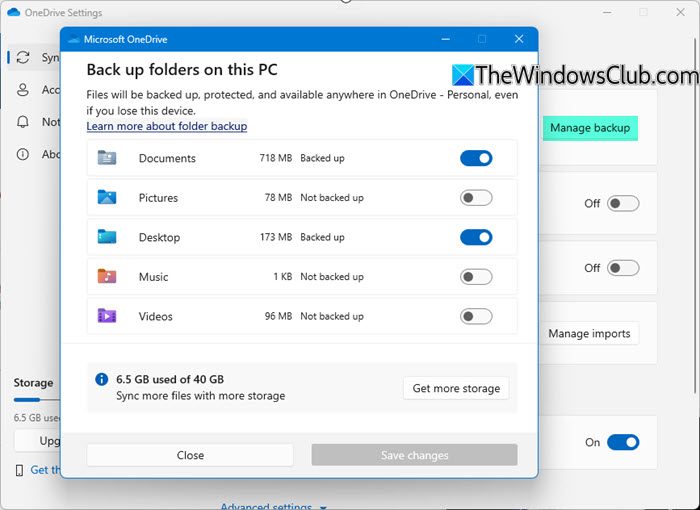Expand Advanced settings in the OneDrive Settings window

pos(273,506)
